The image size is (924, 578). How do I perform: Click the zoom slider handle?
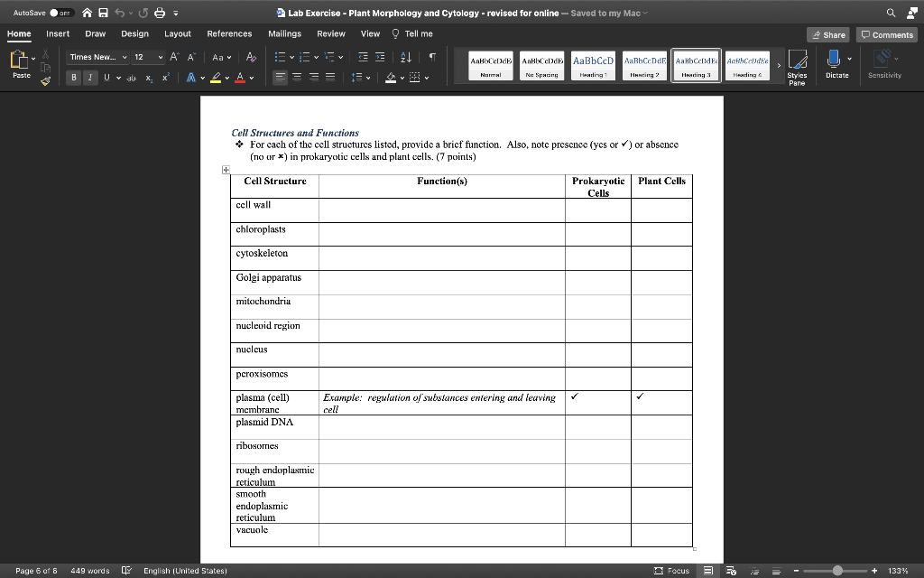837,571
